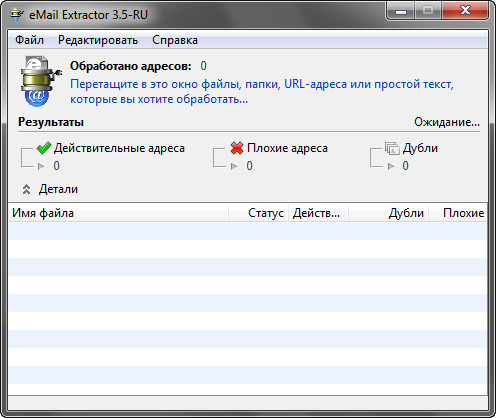496x418 pixels.
Task: Click the duplicates stacked pages icon
Action: click(392, 148)
